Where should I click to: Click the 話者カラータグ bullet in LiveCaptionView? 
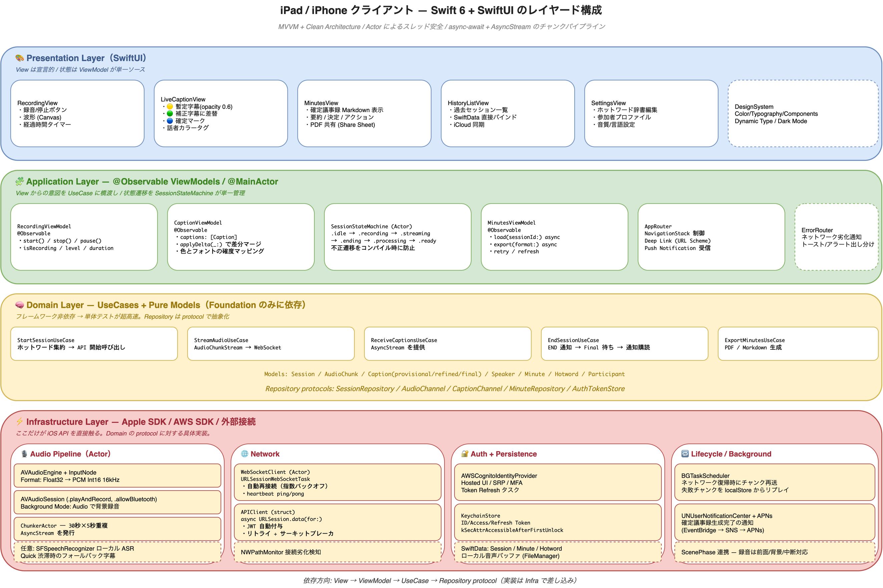click(186, 128)
